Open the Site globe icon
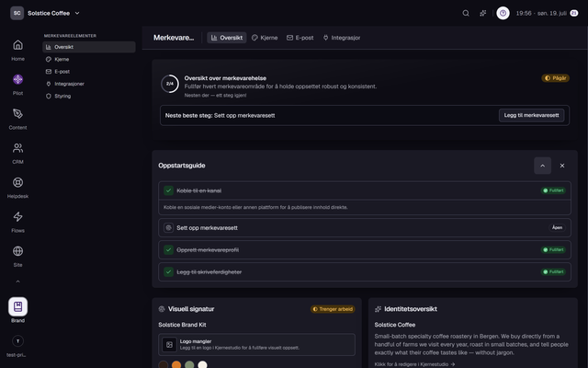The image size is (588, 368). pos(17,251)
